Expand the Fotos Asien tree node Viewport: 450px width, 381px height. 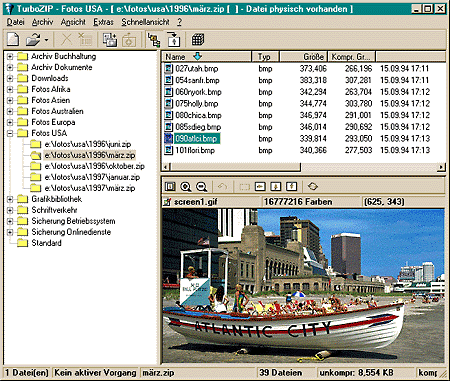(x=10, y=100)
